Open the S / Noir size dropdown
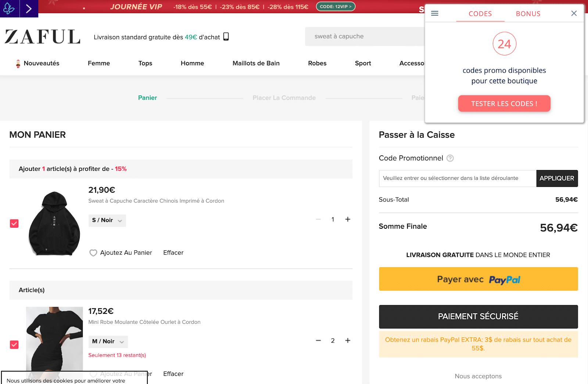 click(x=107, y=220)
